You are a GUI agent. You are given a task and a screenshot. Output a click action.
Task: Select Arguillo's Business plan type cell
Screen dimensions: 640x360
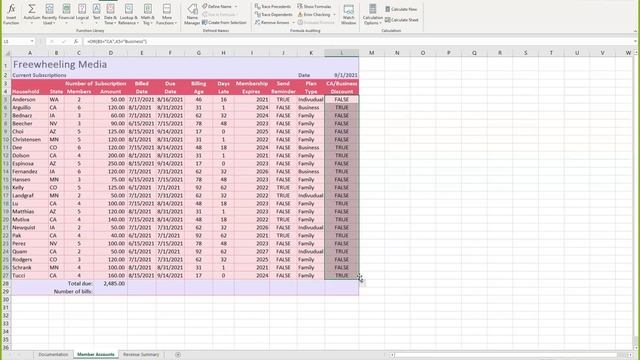point(311,107)
